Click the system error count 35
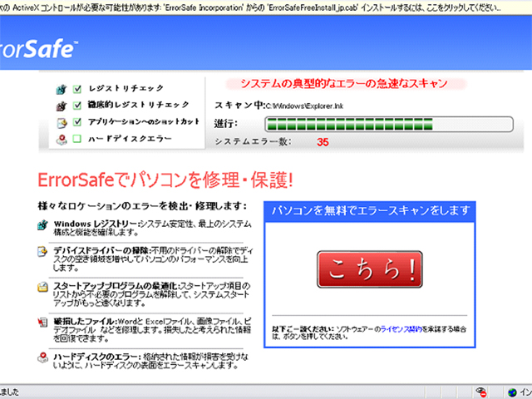 pyautogui.click(x=323, y=142)
